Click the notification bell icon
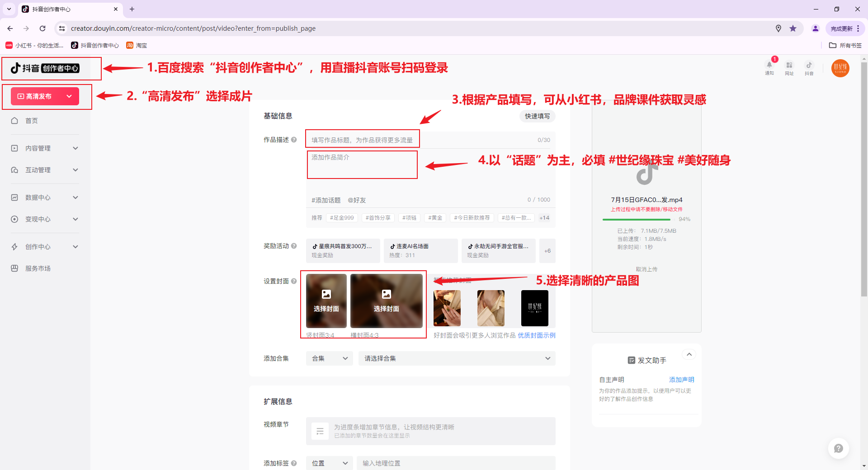Viewport: 868px width, 470px height. coord(769,66)
